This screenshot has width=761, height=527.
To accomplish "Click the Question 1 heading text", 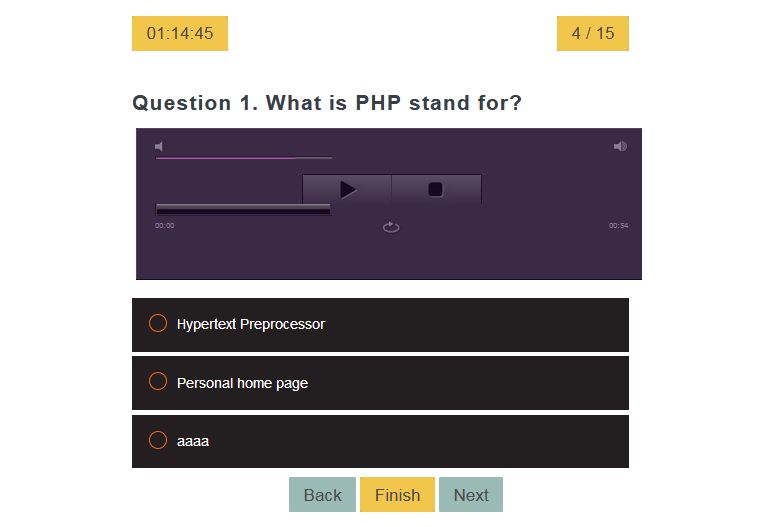I will click(327, 103).
